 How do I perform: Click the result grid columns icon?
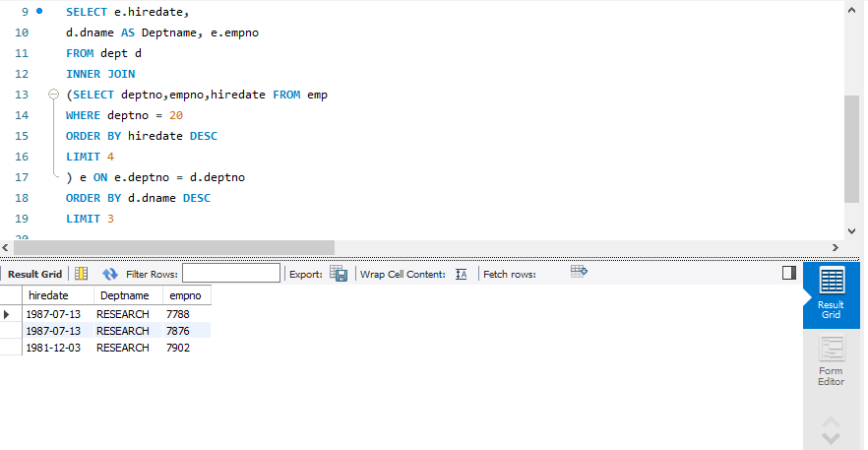82,273
